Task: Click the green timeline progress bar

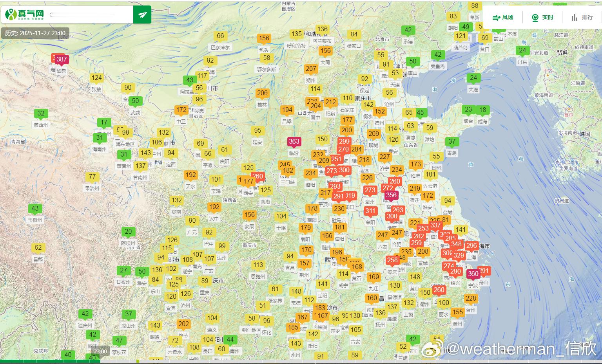Action: [50, 361]
